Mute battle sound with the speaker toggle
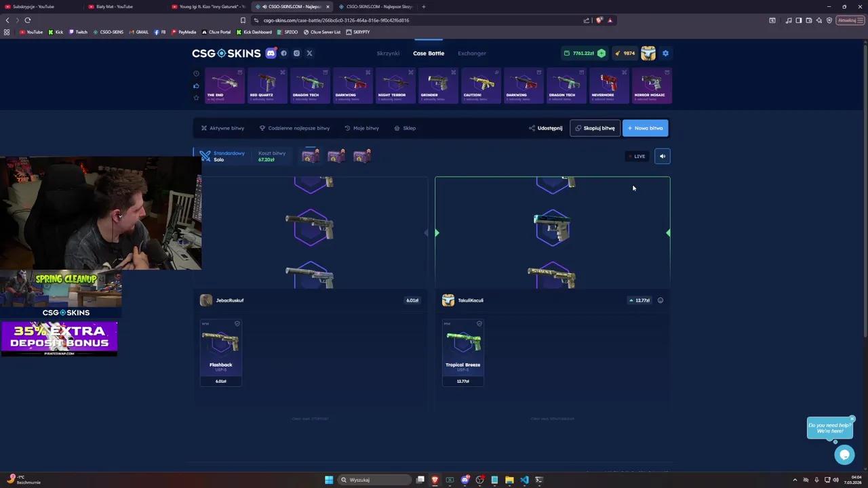Viewport: 868px width, 488px height. (x=662, y=156)
